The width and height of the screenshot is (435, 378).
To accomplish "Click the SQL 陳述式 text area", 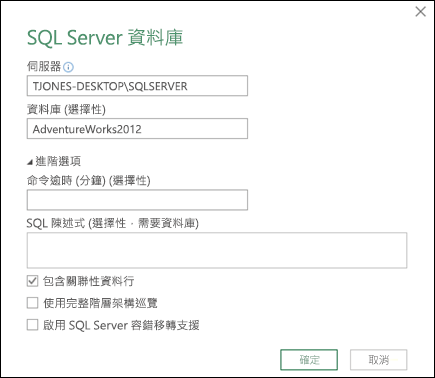I will pos(217,250).
